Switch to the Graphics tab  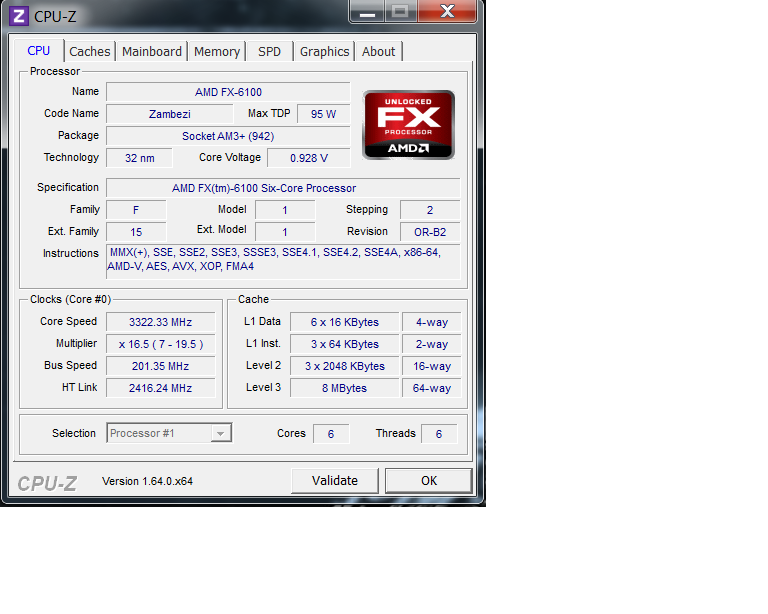tap(324, 51)
